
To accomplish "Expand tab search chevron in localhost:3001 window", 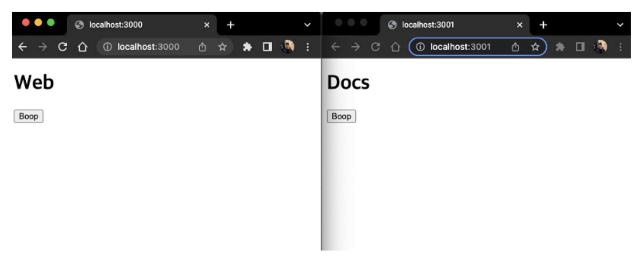I will (620, 25).
